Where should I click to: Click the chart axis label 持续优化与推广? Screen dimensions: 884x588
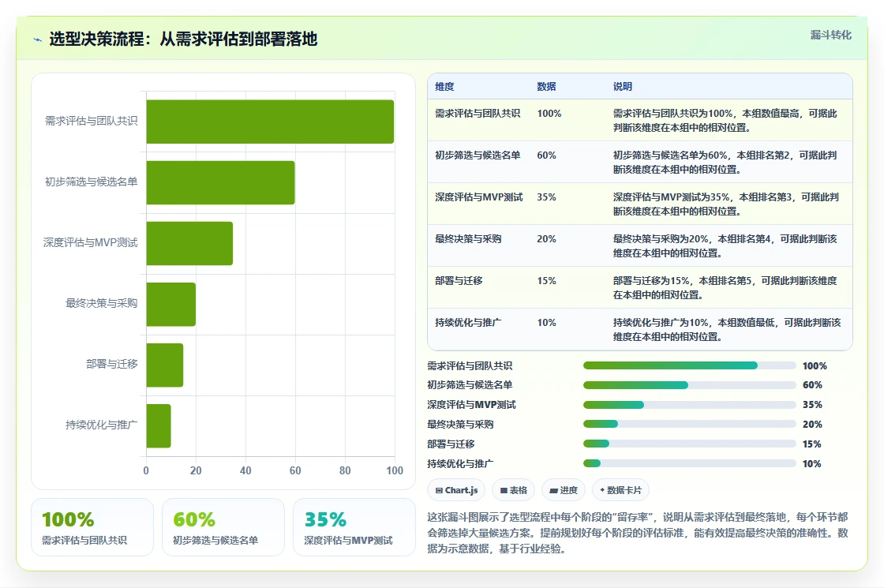pyautogui.click(x=102, y=425)
